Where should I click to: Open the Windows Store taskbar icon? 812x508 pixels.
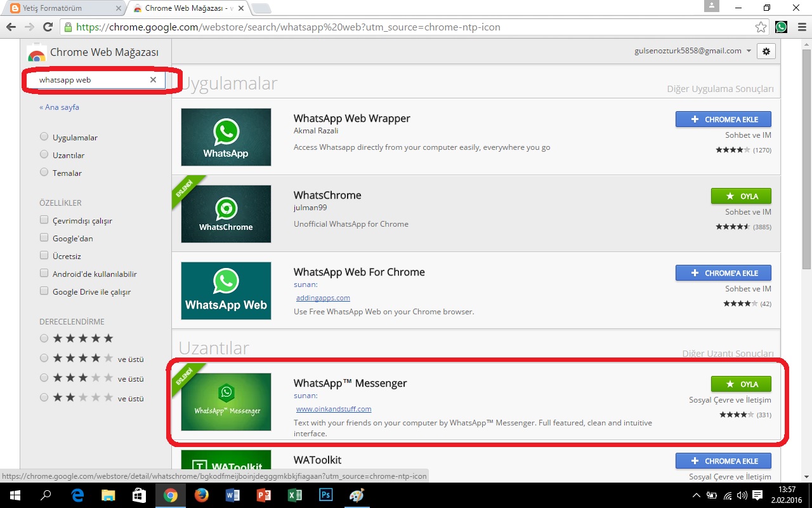[x=140, y=495]
